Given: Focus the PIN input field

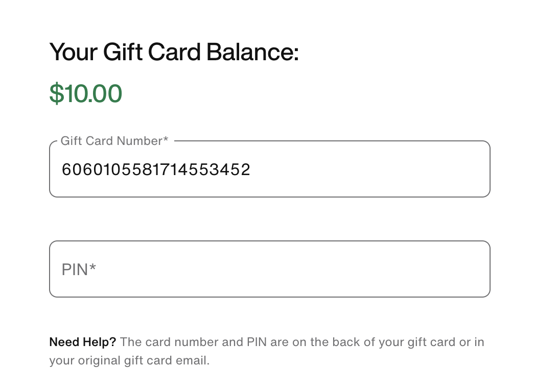Looking at the screenshot, I should [x=269, y=269].
